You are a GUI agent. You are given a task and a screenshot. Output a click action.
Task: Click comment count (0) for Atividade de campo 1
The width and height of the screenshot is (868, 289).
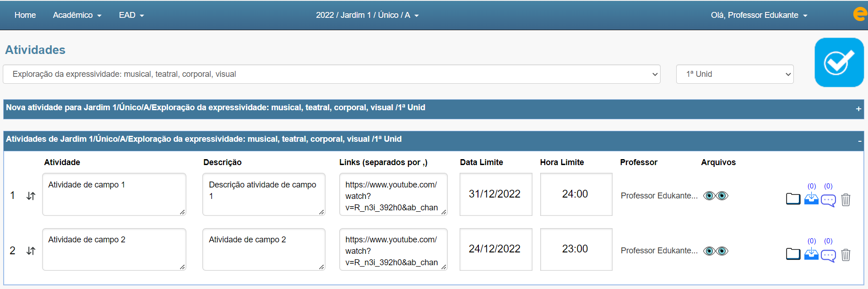[x=828, y=186]
